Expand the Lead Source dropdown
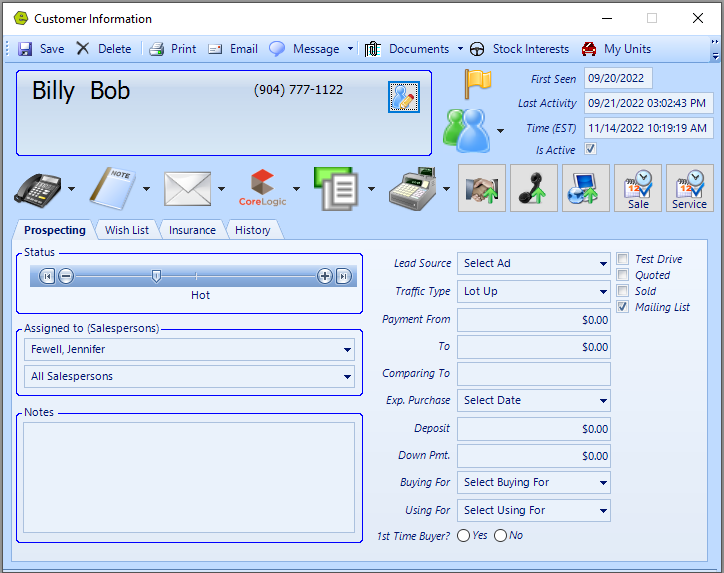Screen dimensions: 724x573 [x=533, y=264]
